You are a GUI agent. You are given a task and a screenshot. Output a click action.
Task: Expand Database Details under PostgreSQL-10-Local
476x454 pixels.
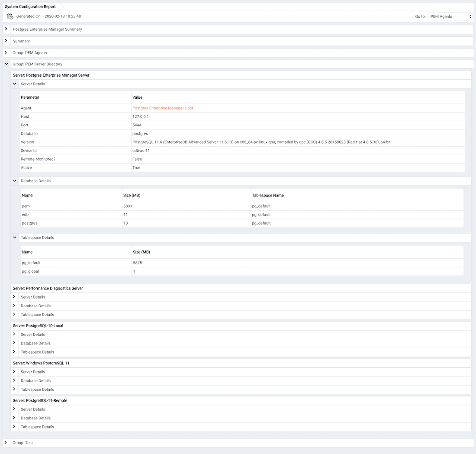[x=14, y=343]
